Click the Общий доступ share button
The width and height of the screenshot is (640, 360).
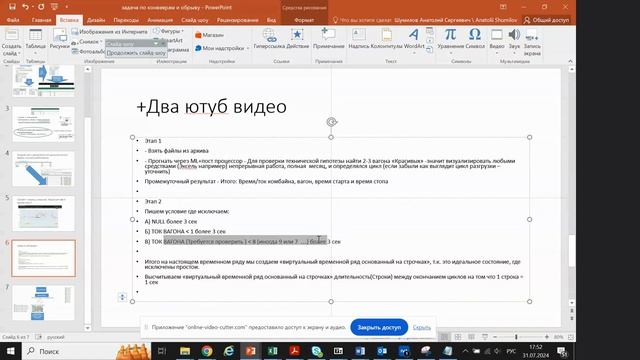click(x=546, y=20)
